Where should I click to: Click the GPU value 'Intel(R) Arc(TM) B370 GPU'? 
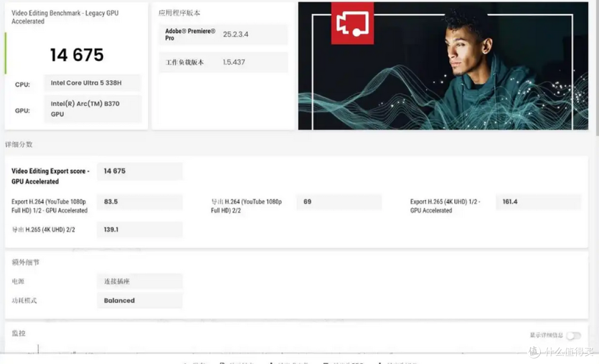tap(85, 109)
